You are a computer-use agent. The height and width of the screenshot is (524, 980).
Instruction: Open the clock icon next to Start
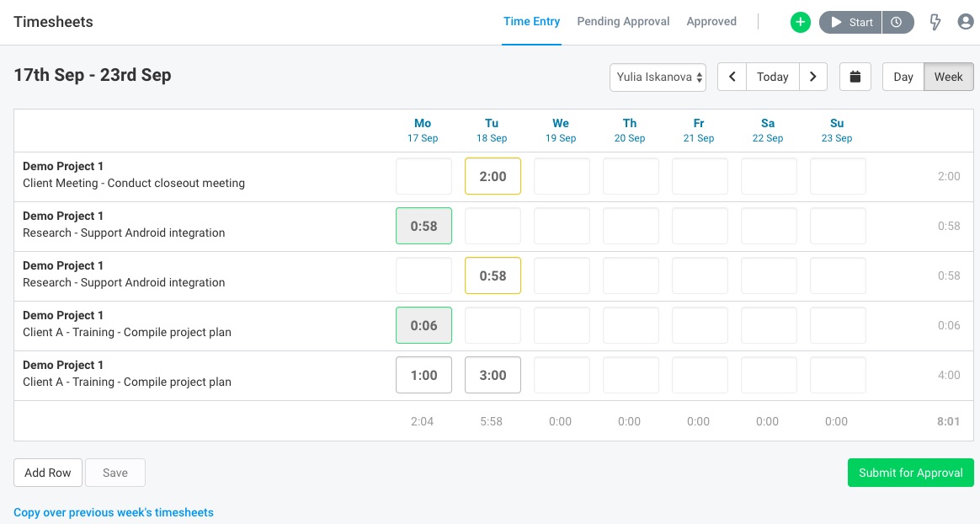pos(897,22)
